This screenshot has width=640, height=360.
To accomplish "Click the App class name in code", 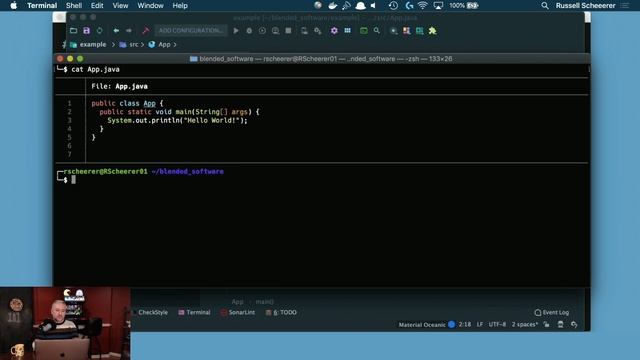I will coord(149,104).
